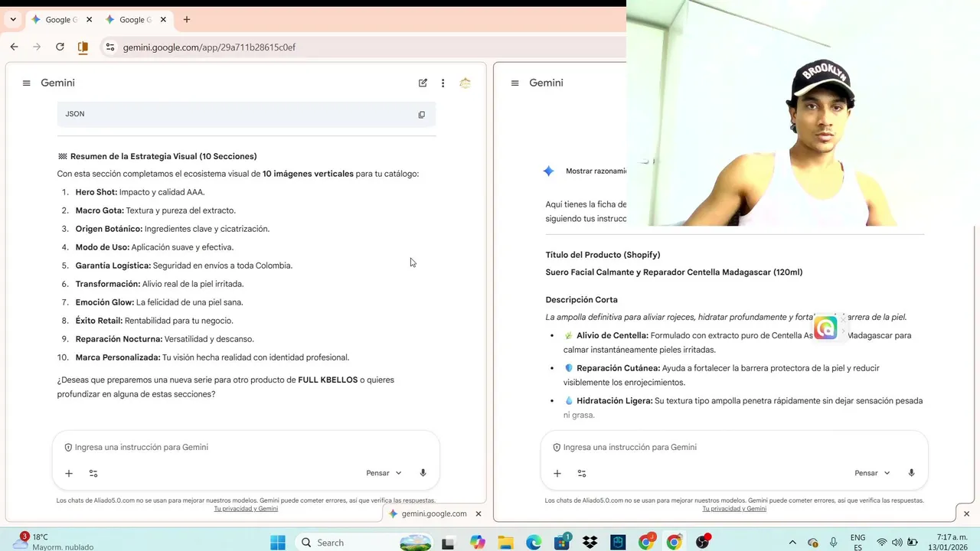
Task: Open account avatar in left Gemini pane
Action: pos(465,83)
